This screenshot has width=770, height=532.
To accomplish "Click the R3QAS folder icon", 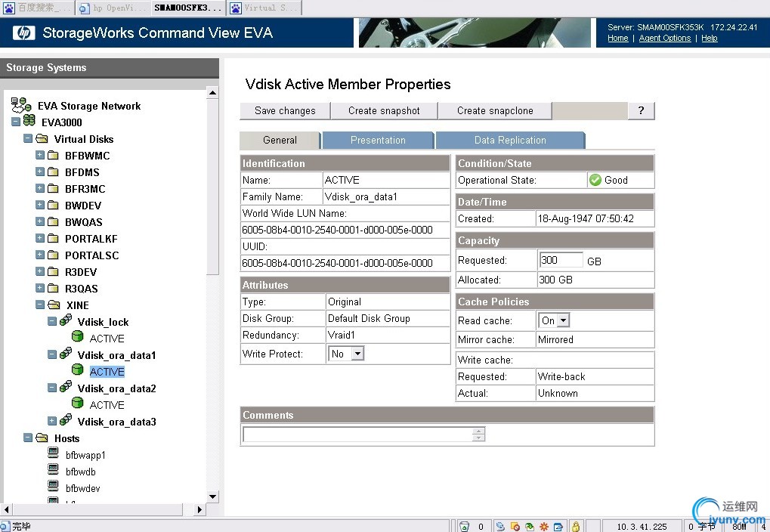I will coord(53,289).
